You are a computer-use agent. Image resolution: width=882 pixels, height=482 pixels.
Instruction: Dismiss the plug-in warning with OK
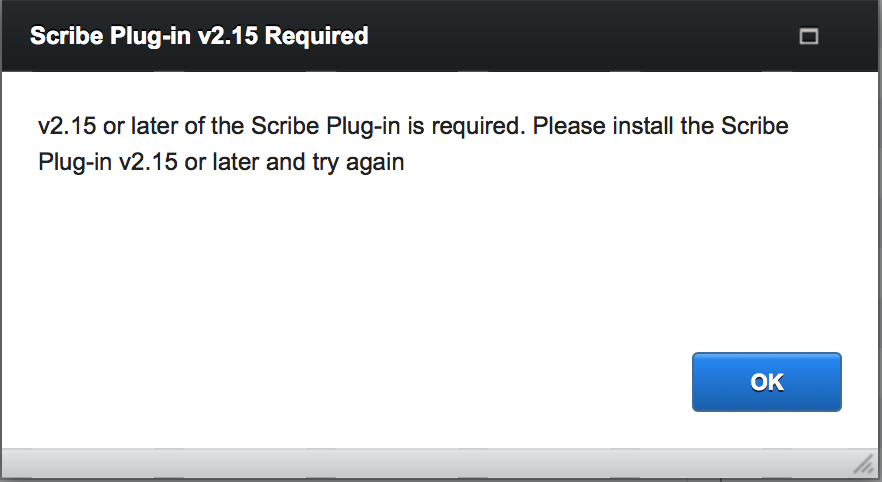point(767,382)
